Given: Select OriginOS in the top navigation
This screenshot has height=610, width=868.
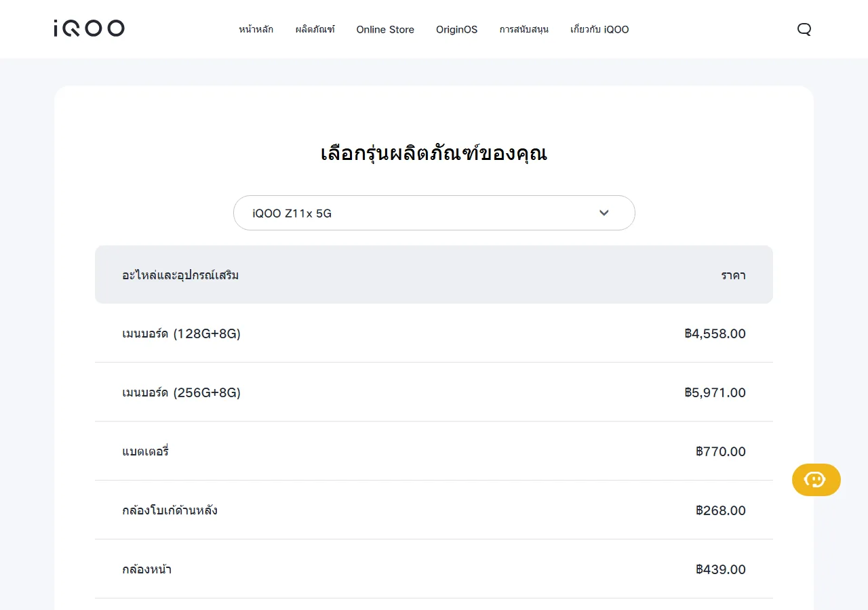Looking at the screenshot, I should click(457, 29).
